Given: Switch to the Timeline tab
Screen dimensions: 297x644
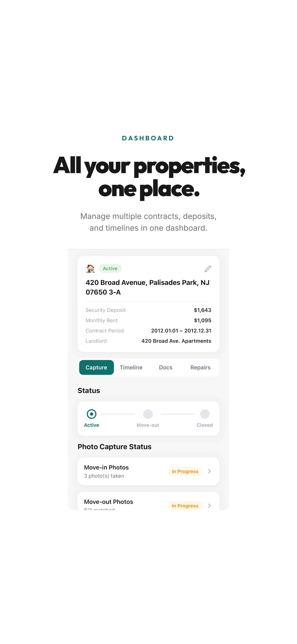Looking at the screenshot, I should tap(131, 367).
